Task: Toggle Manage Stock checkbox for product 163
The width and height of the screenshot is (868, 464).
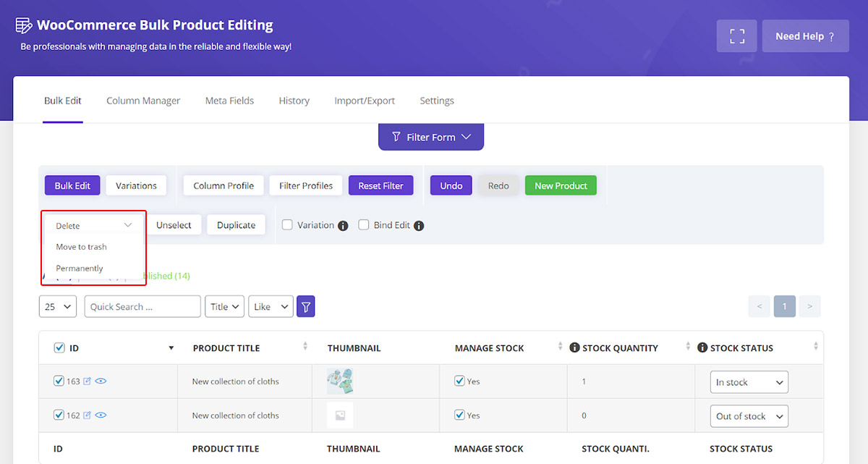Action: [459, 381]
